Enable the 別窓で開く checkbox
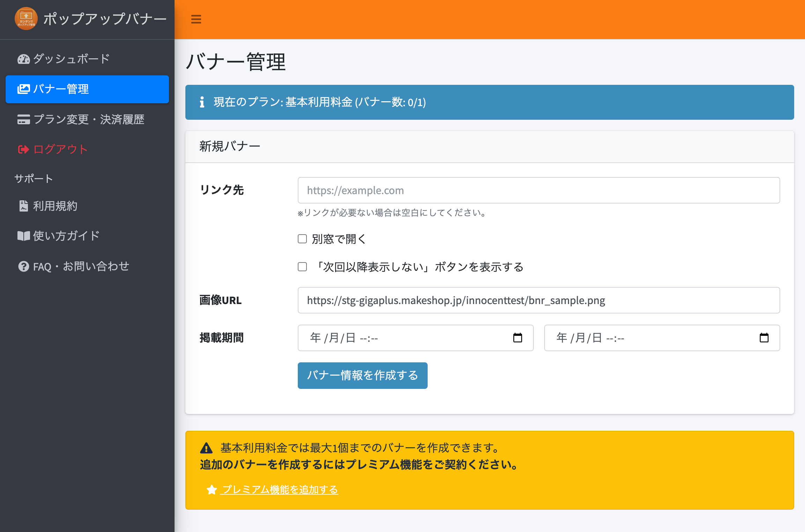The width and height of the screenshot is (805, 532). 302,239
